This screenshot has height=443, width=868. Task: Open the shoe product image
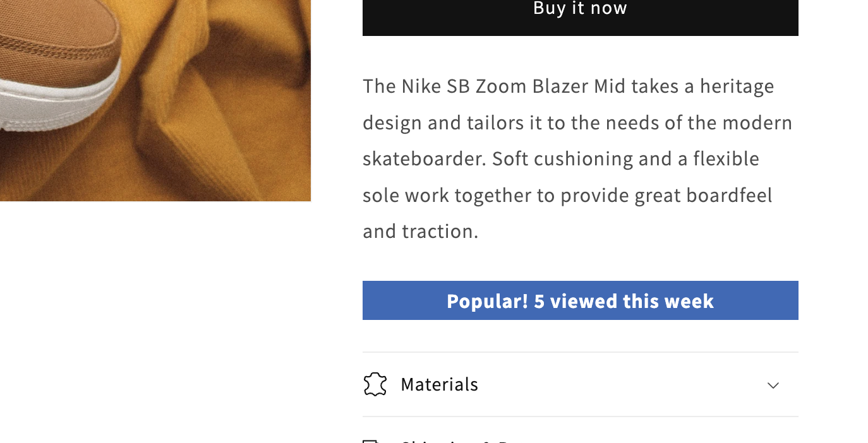point(155,101)
